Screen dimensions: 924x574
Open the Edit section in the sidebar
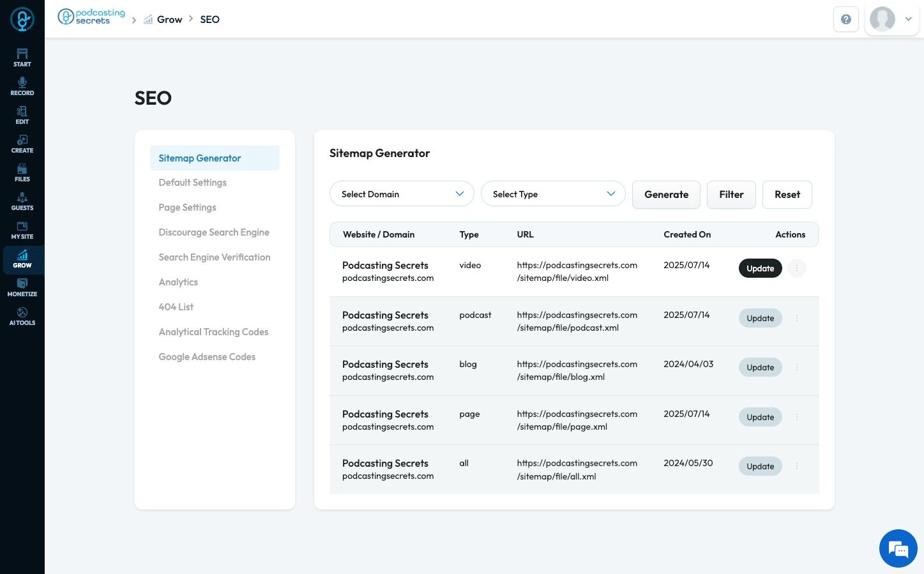[x=22, y=115]
